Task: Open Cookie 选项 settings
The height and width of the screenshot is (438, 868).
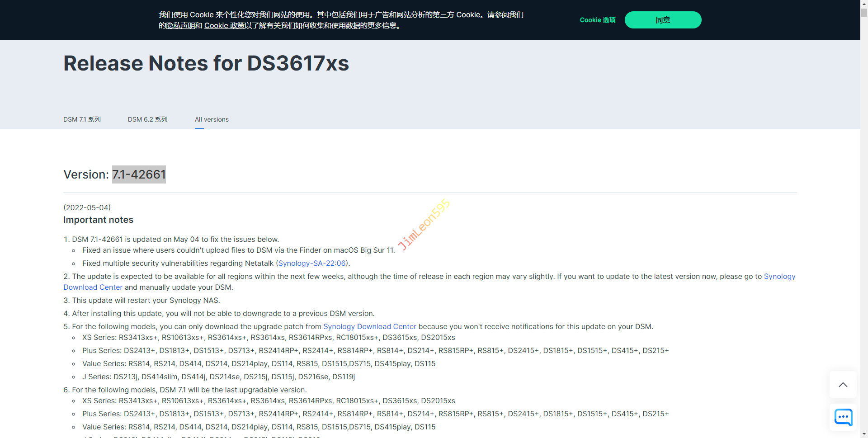Action: [597, 20]
